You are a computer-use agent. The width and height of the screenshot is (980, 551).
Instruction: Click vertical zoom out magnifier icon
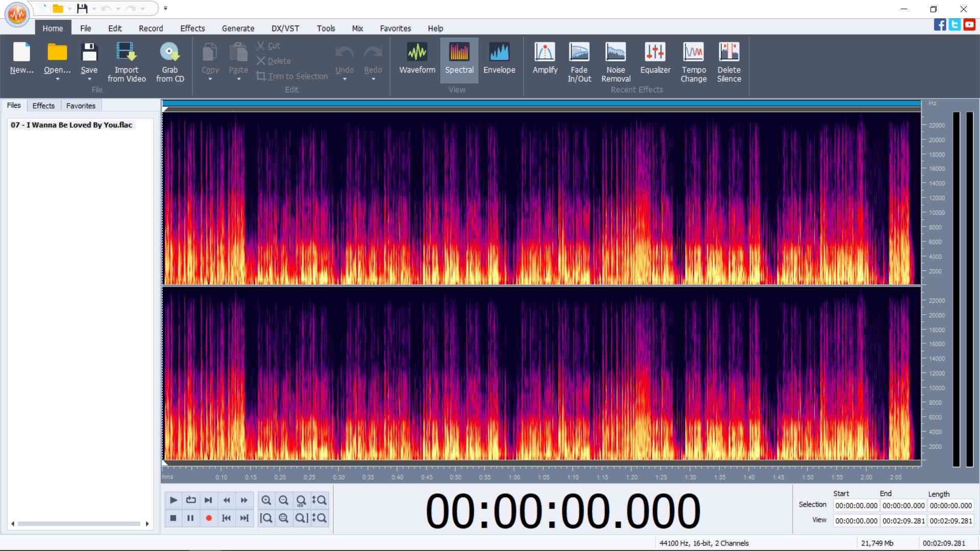tap(320, 518)
